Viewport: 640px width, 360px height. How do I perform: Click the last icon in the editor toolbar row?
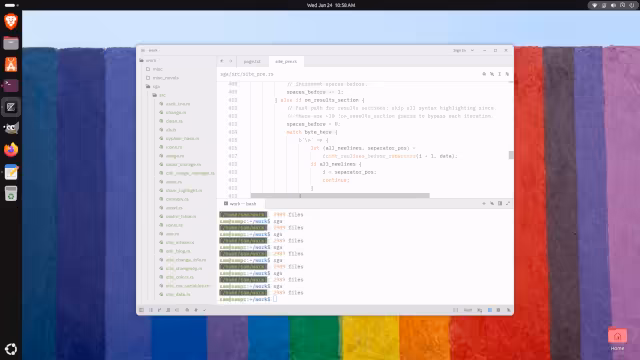pyautogui.click(x=507, y=74)
